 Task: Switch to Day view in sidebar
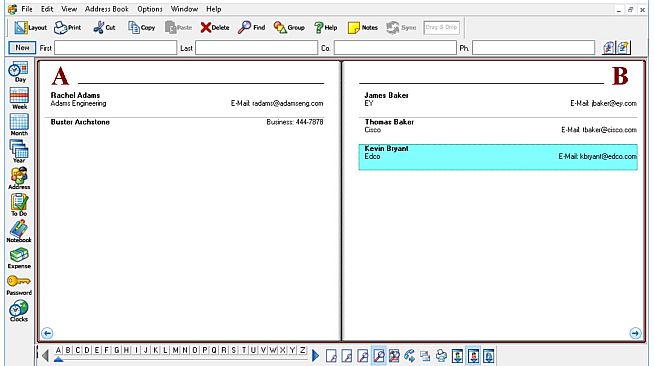19,72
